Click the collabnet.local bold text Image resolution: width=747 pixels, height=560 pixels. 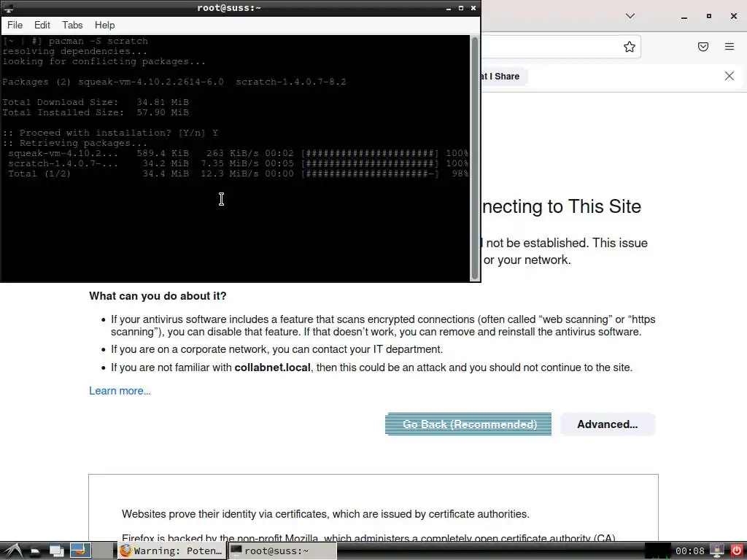pos(273,367)
